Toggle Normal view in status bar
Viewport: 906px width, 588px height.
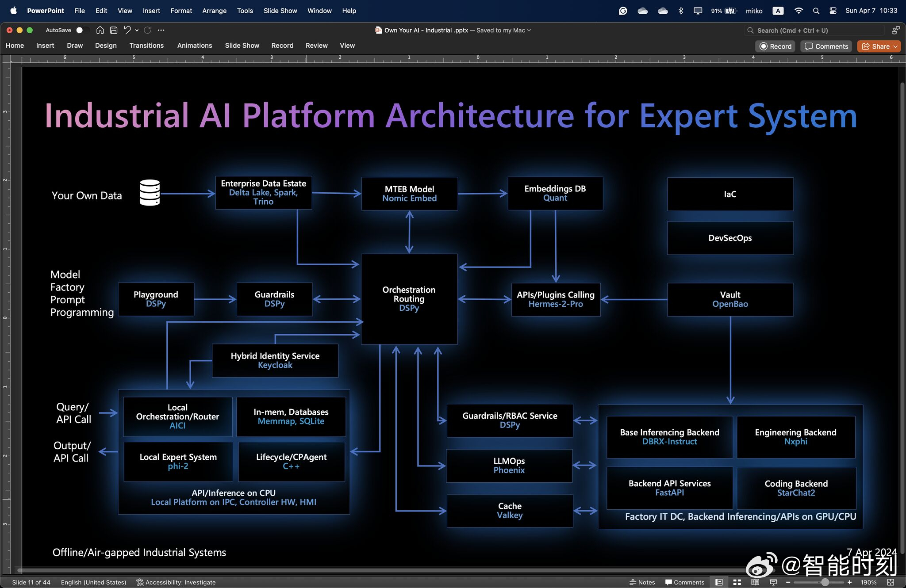[719, 582]
